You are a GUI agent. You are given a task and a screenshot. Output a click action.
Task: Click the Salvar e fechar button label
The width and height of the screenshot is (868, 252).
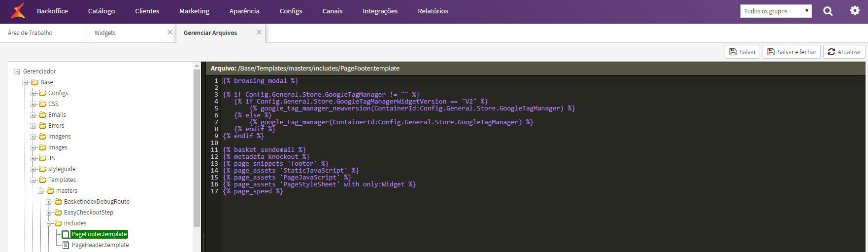[x=797, y=52]
